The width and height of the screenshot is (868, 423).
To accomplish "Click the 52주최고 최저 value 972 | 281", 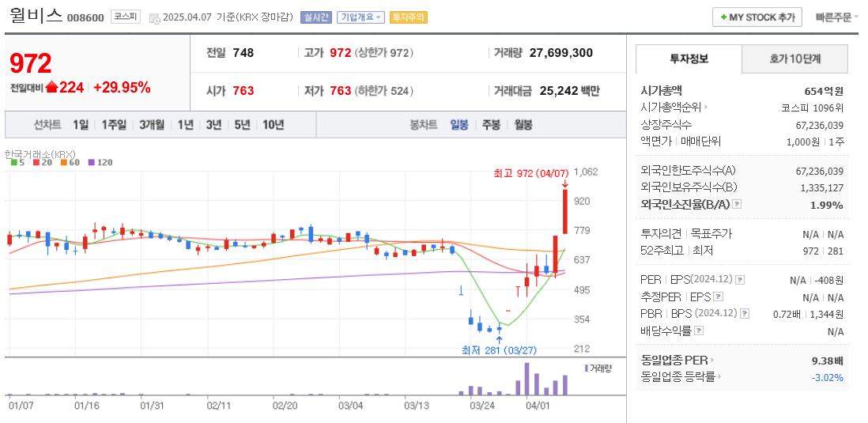I will pos(822,251).
